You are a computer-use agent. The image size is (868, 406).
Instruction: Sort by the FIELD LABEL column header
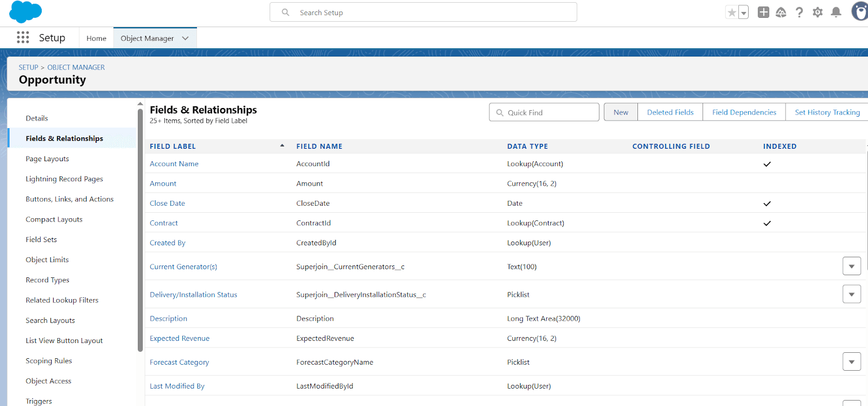pos(173,147)
